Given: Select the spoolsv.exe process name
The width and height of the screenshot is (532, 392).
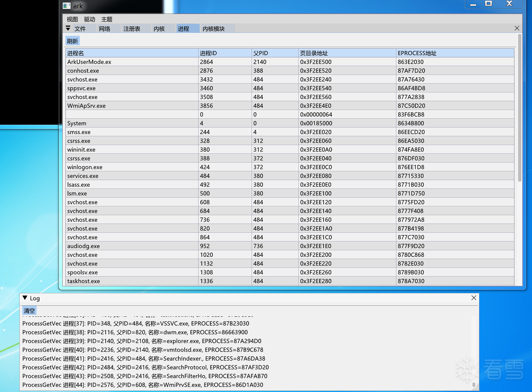Looking at the screenshot, I should tap(83, 272).
